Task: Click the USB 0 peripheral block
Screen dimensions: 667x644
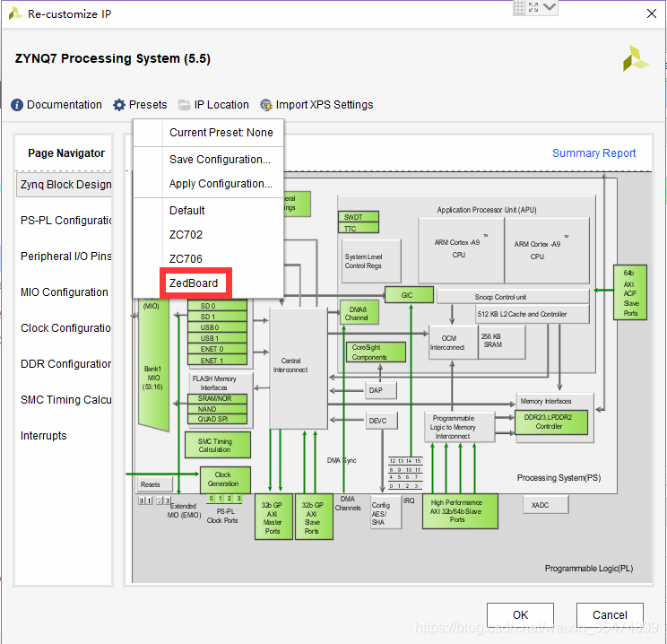Action: pyautogui.click(x=217, y=327)
